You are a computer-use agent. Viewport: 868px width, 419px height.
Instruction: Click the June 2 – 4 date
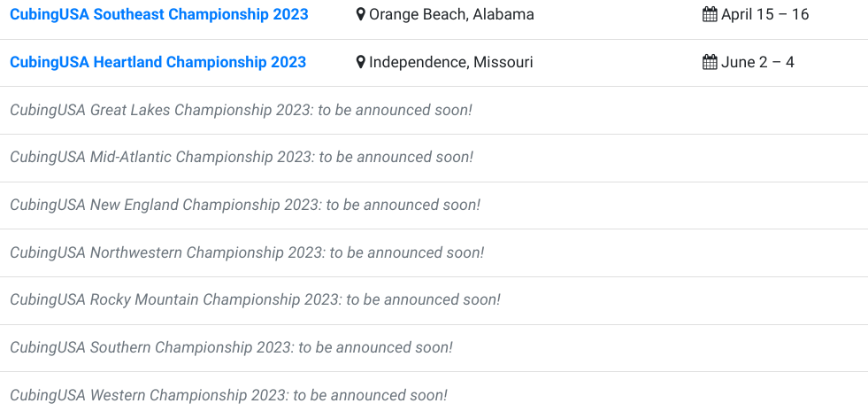pos(757,62)
